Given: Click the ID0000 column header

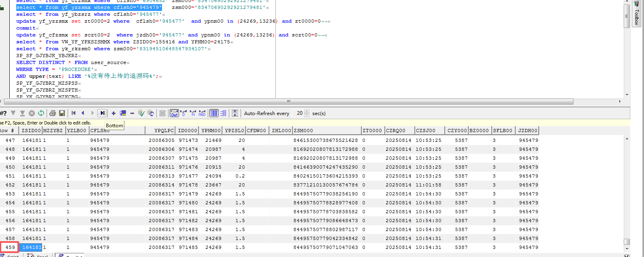Looking at the screenshot, I should click(x=188, y=131).
